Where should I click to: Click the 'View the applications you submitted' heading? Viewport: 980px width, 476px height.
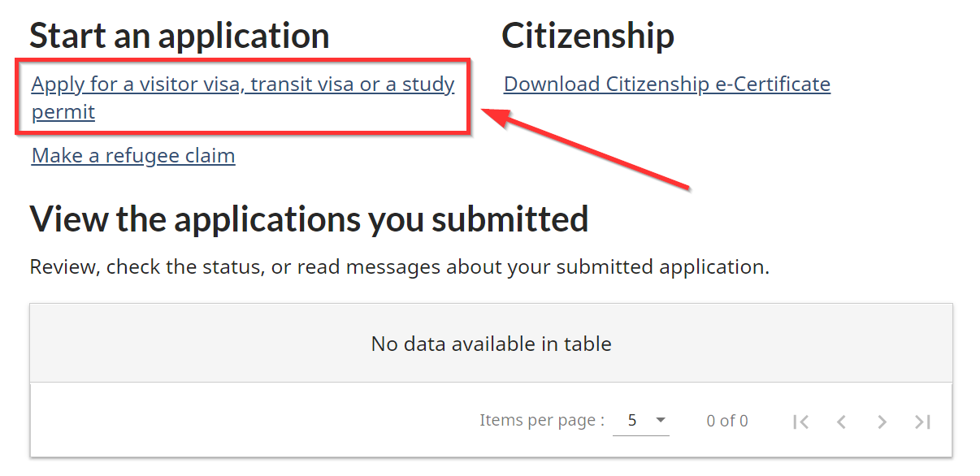point(309,219)
